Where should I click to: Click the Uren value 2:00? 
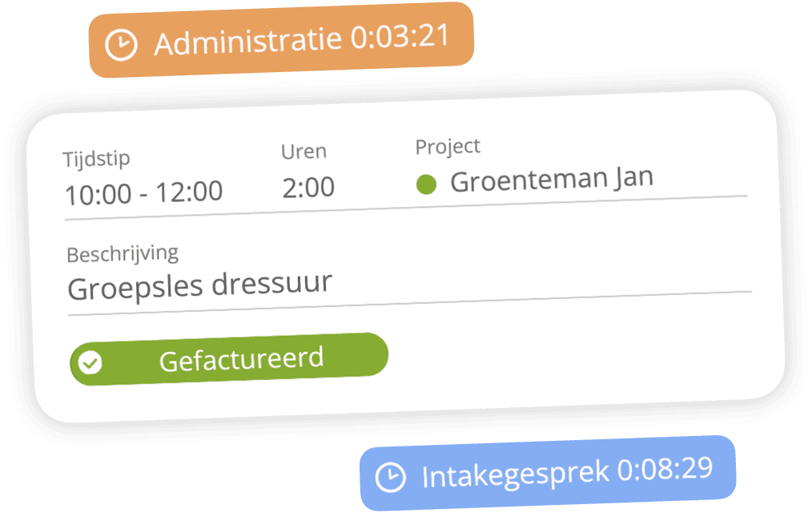point(308,187)
